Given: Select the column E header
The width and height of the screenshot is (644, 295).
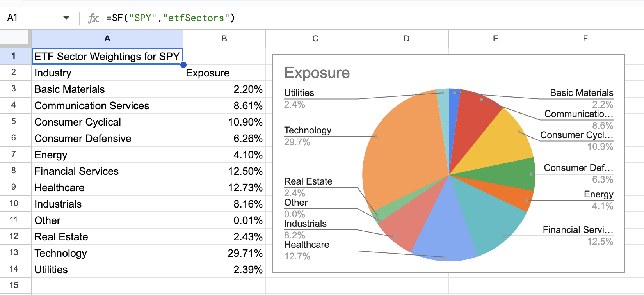Looking at the screenshot, I should tap(496, 39).
